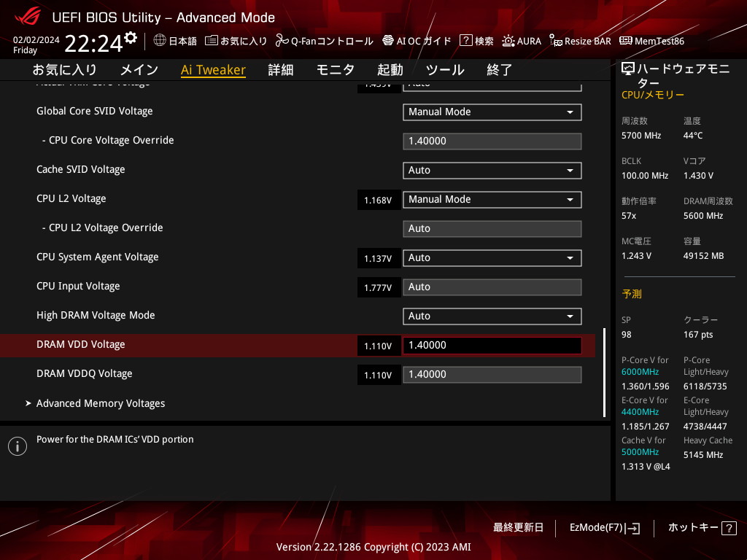Click the 22:24 clock display

[93, 44]
